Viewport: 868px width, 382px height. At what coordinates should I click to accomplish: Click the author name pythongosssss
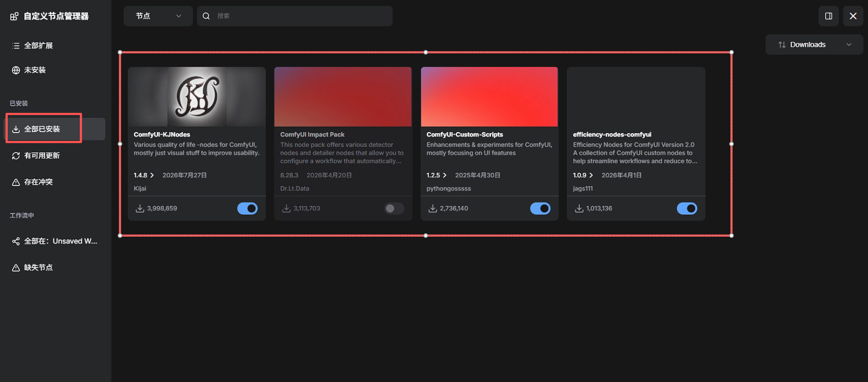(449, 188)
